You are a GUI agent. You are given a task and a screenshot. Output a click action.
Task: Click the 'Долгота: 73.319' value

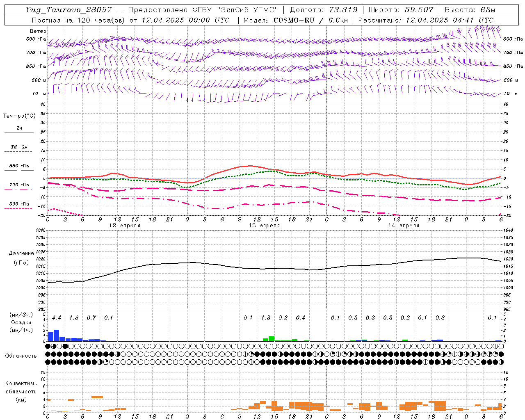pyautogui.click(x=324, y=10)
